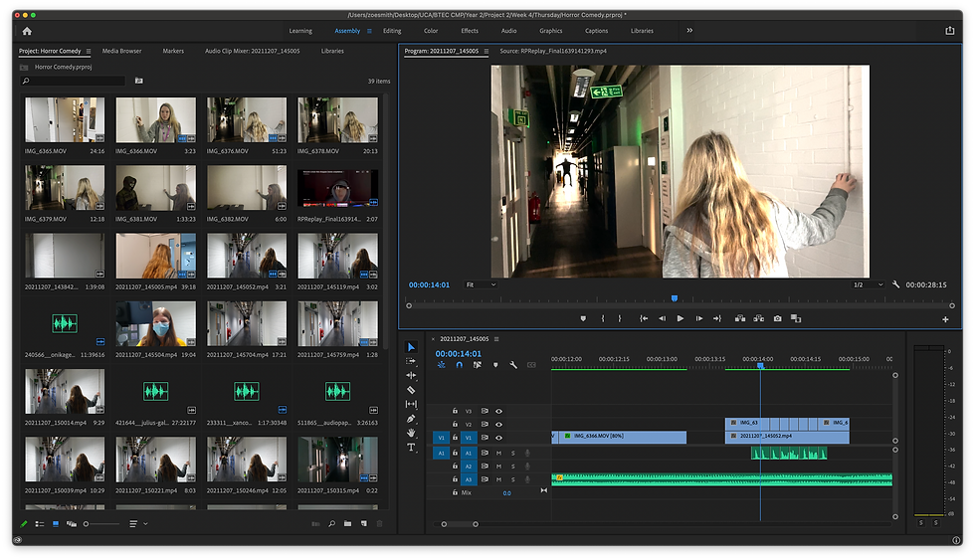Select the Hand tool

point(411,433)
